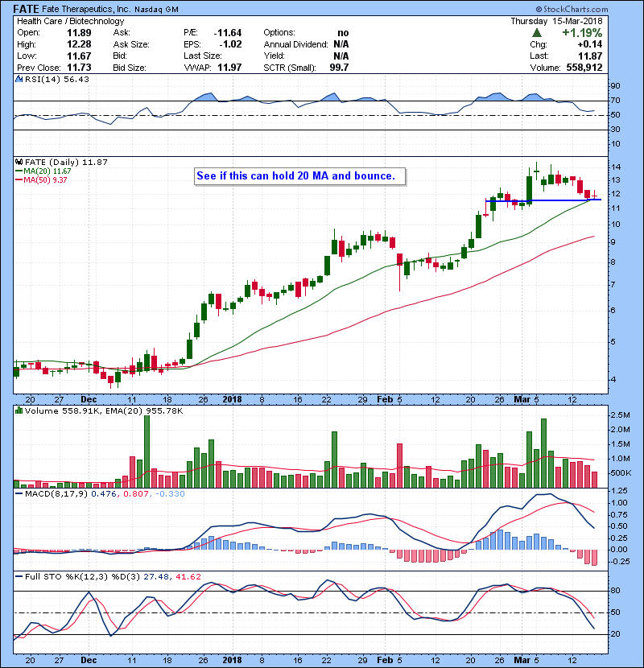Click the RSI panel icon beside RSI(14)
Screen dimensions: 644x668
tap(19, 79)
